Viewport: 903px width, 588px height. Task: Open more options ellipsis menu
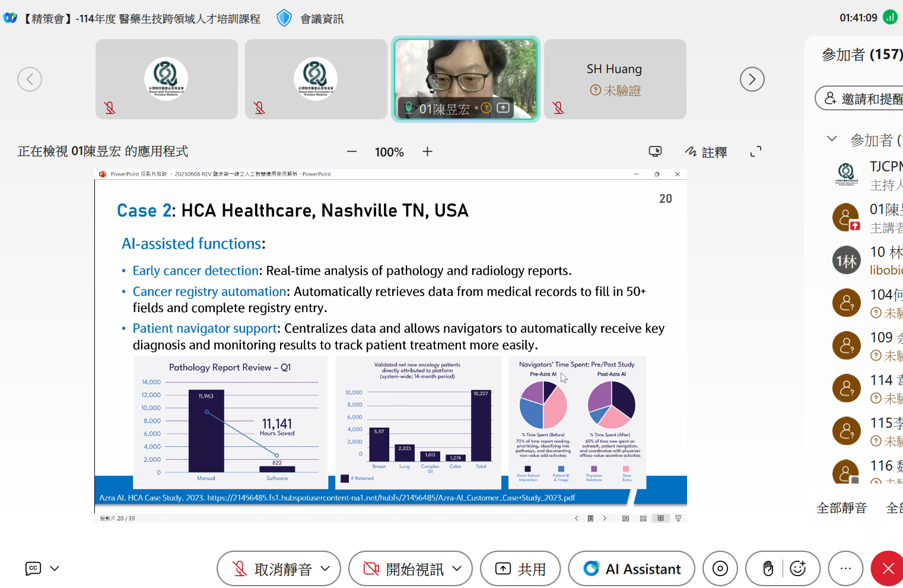tap(845, 568)
